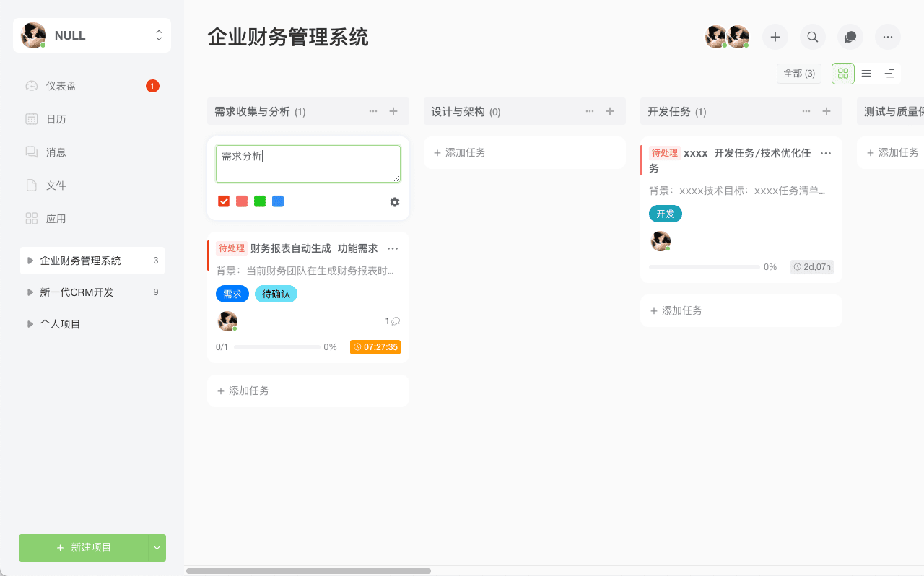The width and height of the screenshot is (924, 576).
Task: Expand the 新一代CRM开发 project
Action: tap(30, 292)
